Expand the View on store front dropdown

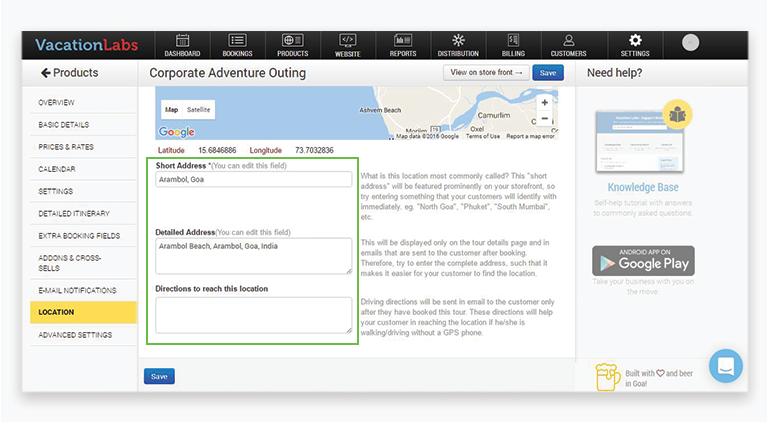coord(486,73)
